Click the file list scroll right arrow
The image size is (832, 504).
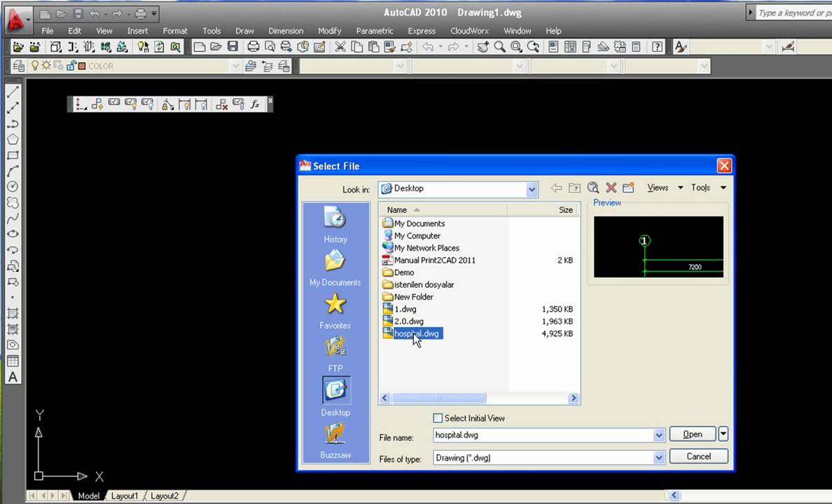click(573, 398)
